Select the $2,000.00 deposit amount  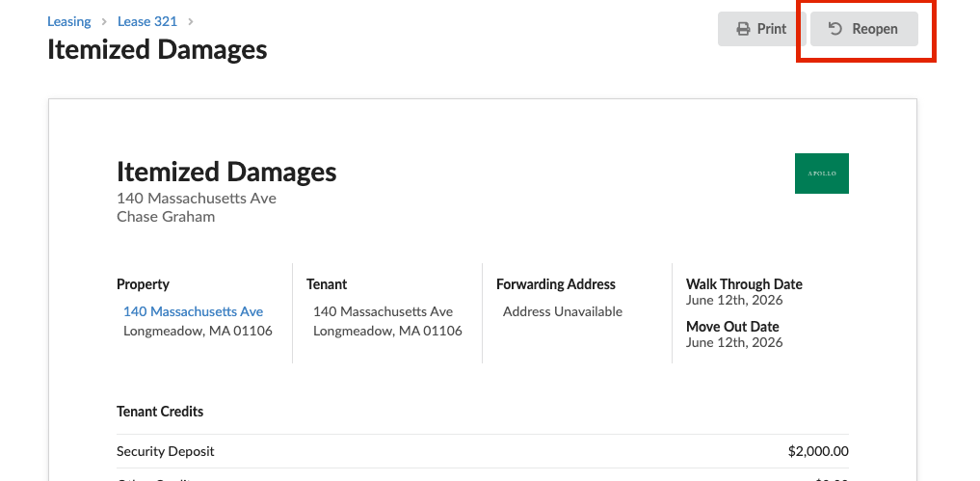click(x=819, y=451)
